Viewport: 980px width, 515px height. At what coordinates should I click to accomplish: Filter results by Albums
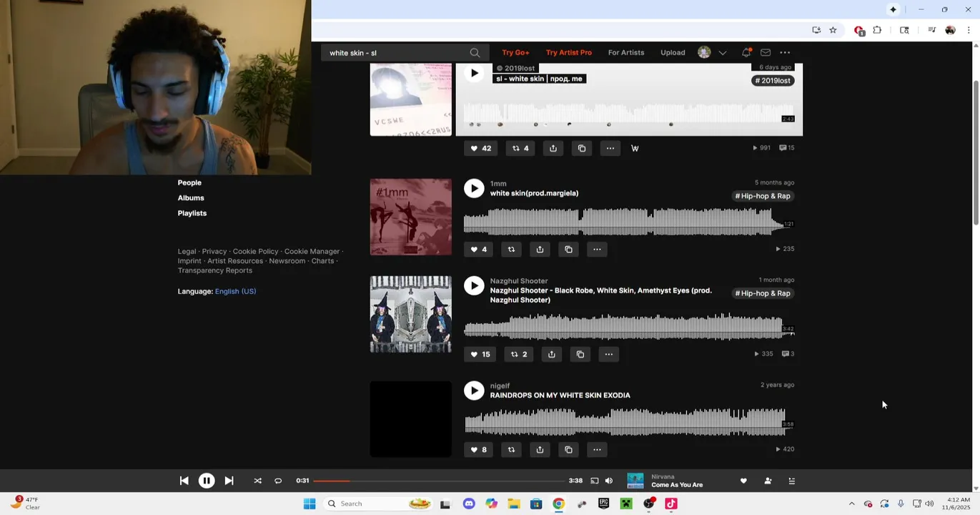(191, 198)
